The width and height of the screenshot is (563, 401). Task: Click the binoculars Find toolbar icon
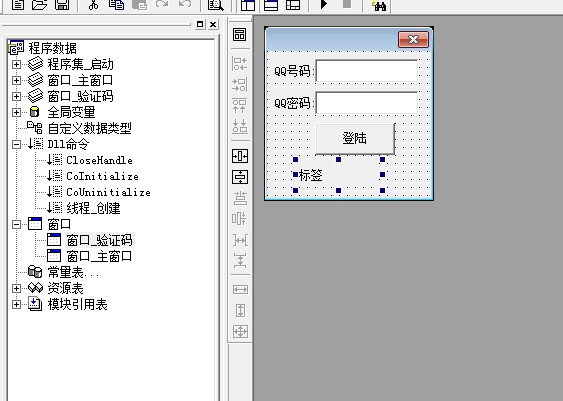click(x=379, y=5)
